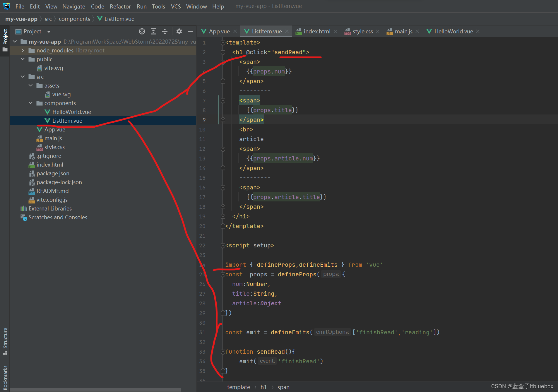Collapse the src folder
Viewport: 558px width, 392px height.
pos(23,77)
